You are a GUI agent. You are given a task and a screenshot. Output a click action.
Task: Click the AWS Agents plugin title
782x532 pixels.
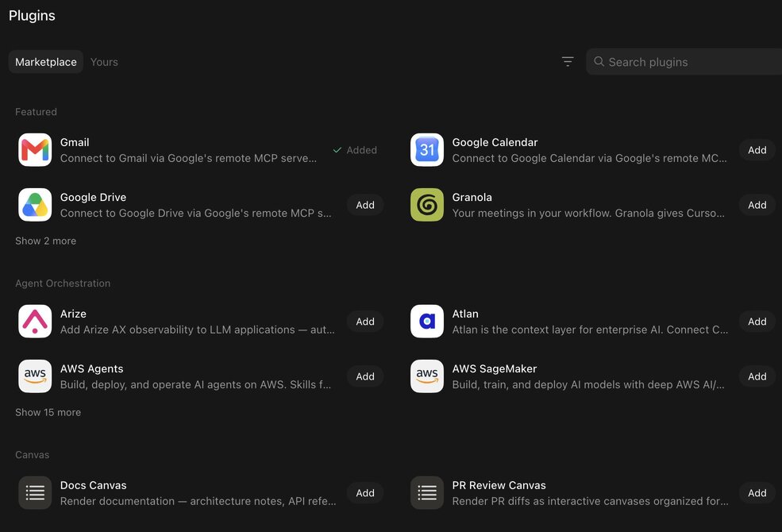coord(91,368)
